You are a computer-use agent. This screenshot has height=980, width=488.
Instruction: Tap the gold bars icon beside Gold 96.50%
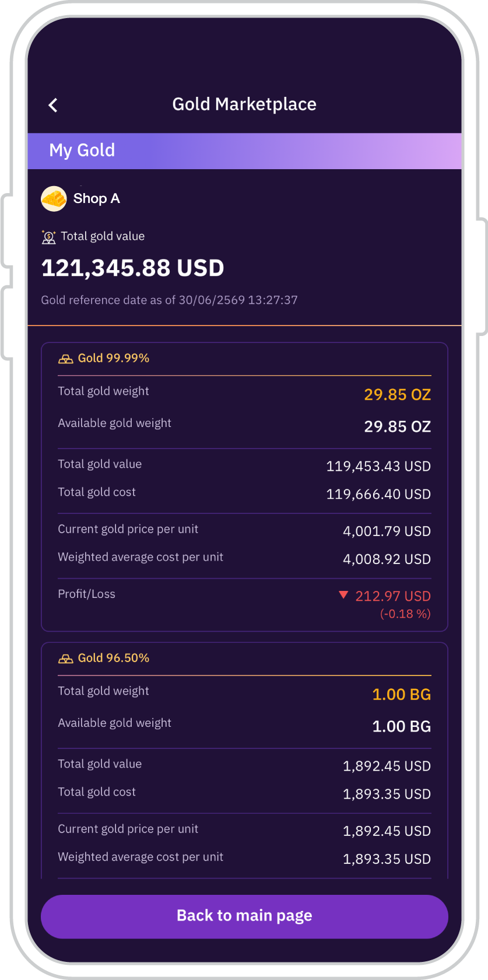66,659
